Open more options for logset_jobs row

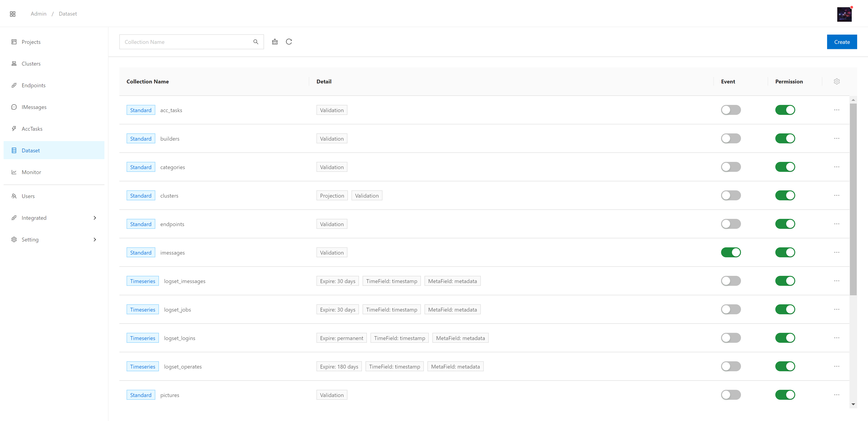[x=837, y=310]
